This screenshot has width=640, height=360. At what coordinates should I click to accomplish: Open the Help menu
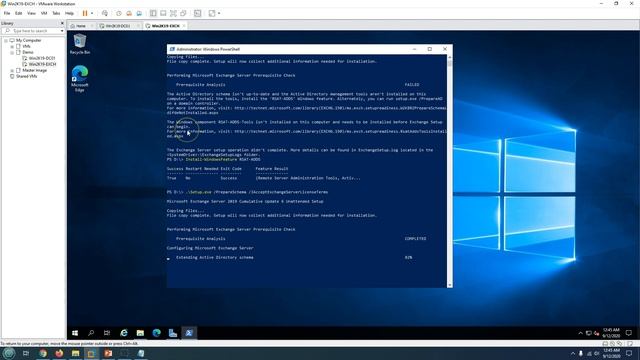69,13
